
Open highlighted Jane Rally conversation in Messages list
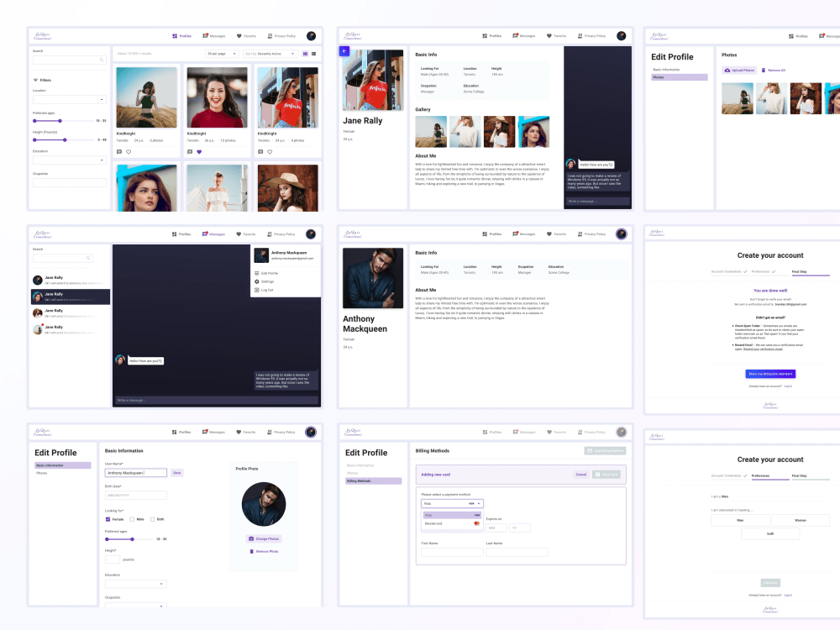click(71, 297)
